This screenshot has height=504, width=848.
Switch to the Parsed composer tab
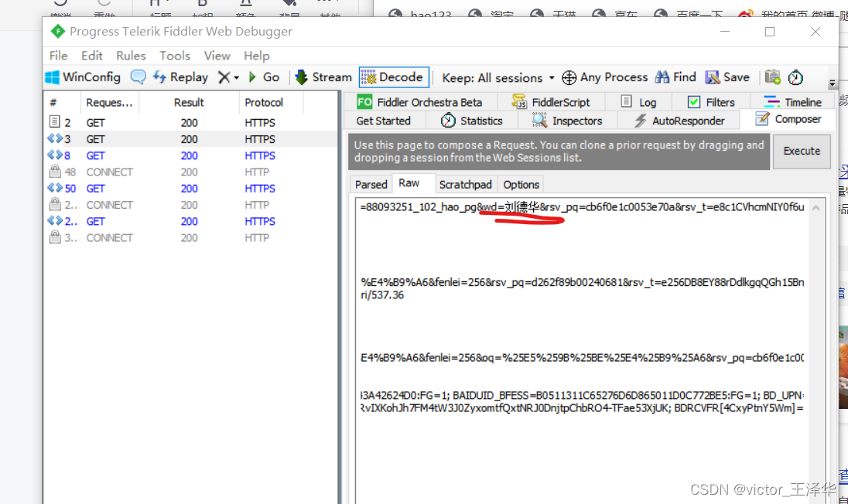[371, 185]
